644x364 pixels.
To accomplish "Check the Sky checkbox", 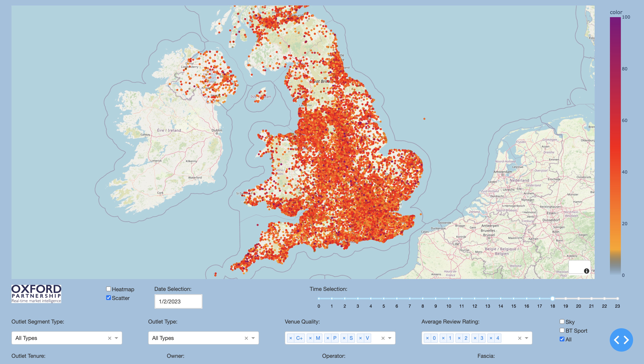I will click(x=562, y=322).
